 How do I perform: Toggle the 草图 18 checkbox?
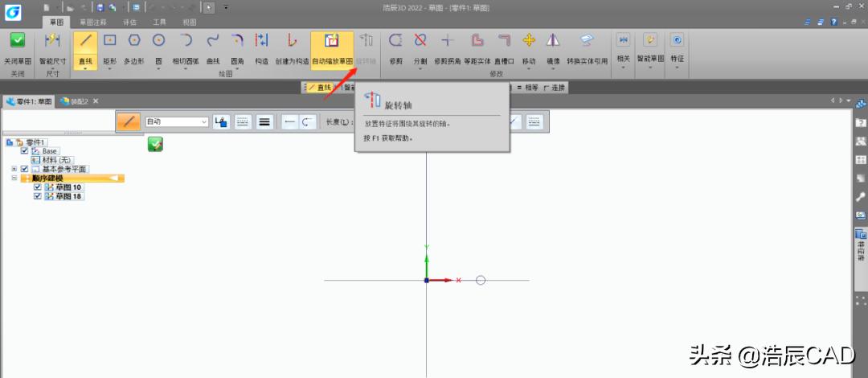pyautogui.click(x=38, y=196)
